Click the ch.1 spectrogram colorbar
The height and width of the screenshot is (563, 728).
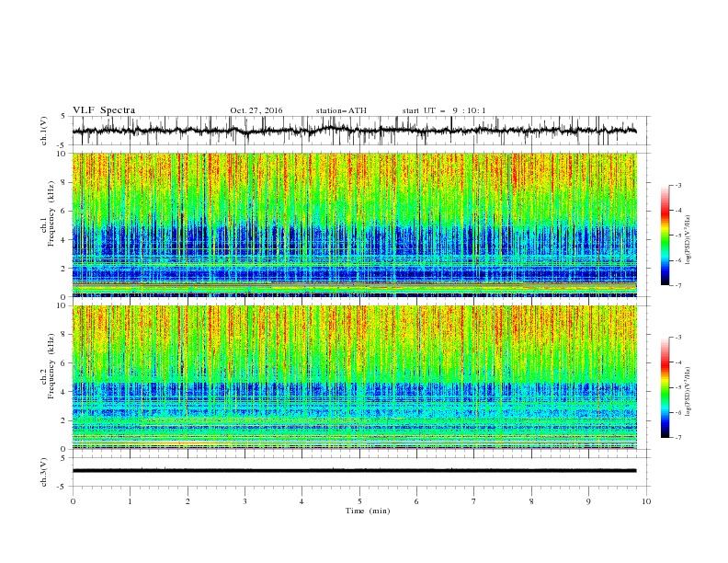(x=665, y=236)
